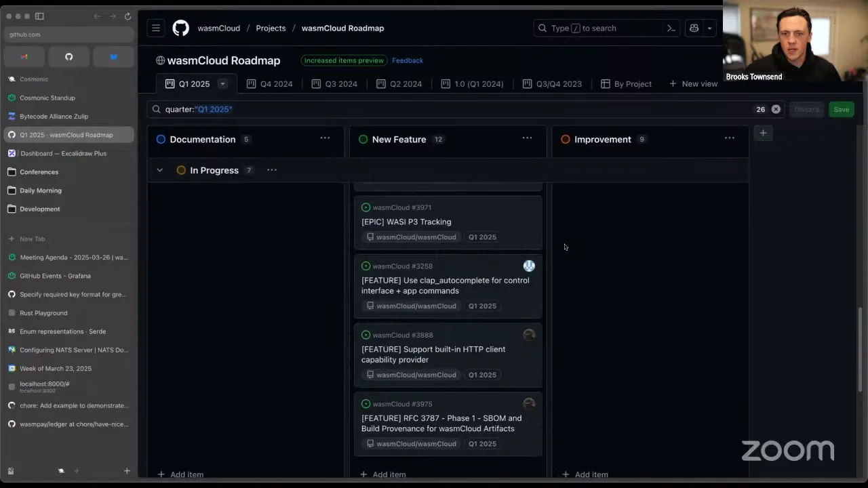Open the 'Increased items preview' label
Image resolution: width=868 pixels, height=488 pixels.
[344, 60]
